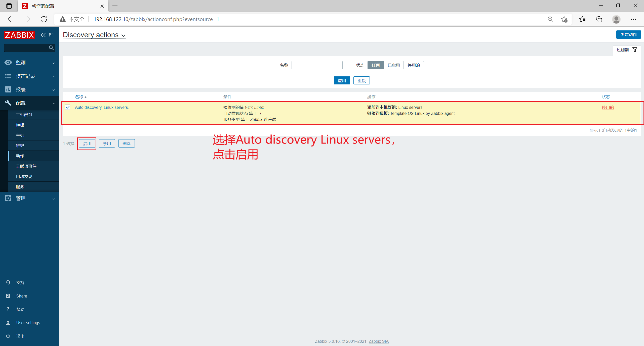
Task: Click the browser profile avatar
Action: pyautogui.click(x=616, y=19)
